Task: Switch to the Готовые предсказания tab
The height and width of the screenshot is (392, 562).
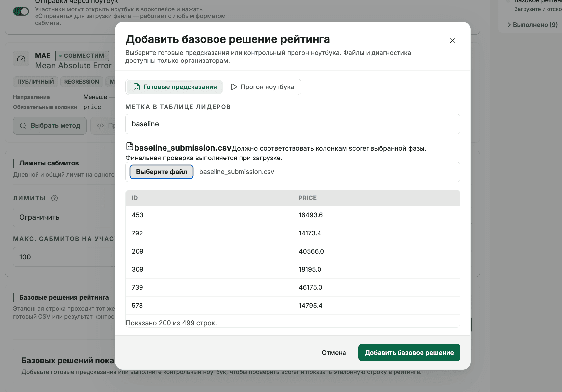Action: coord(175,87)
